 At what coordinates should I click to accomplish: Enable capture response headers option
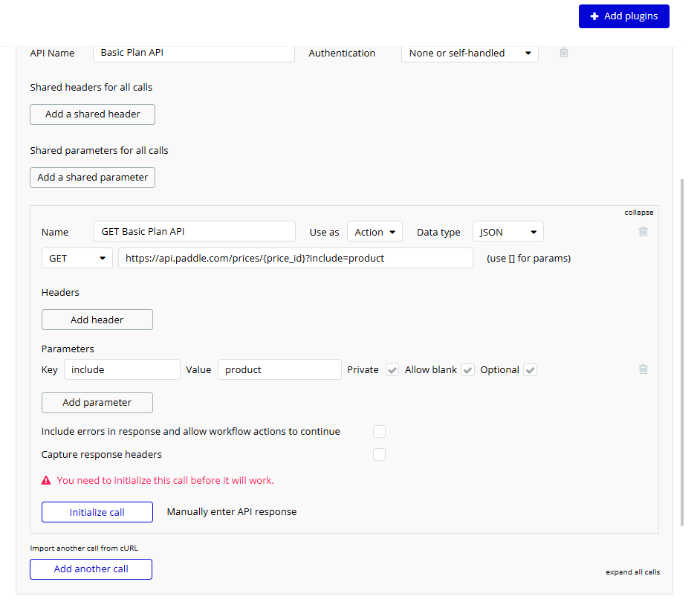coord(379,454)
